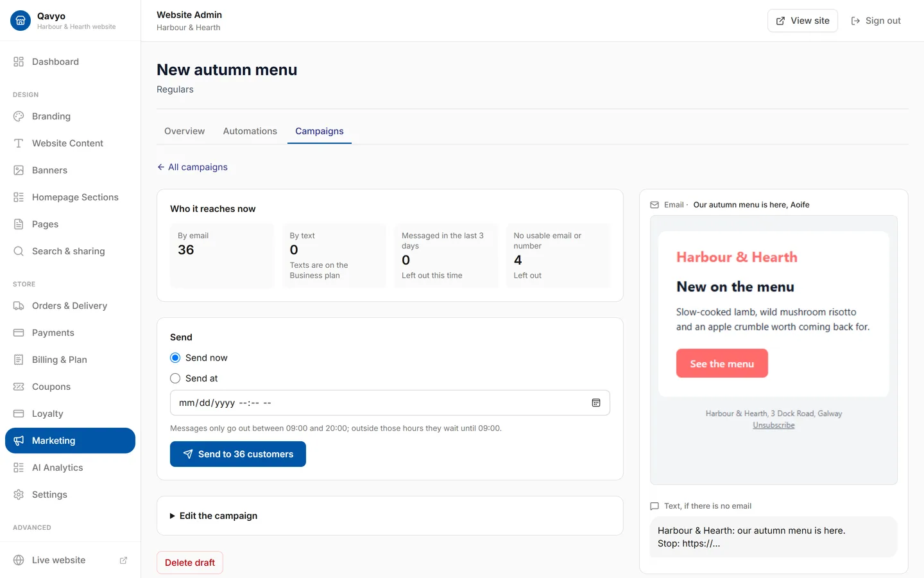Go to Payments in sidebar
This screenshot has width=924, height=578.
pos(70,333)
